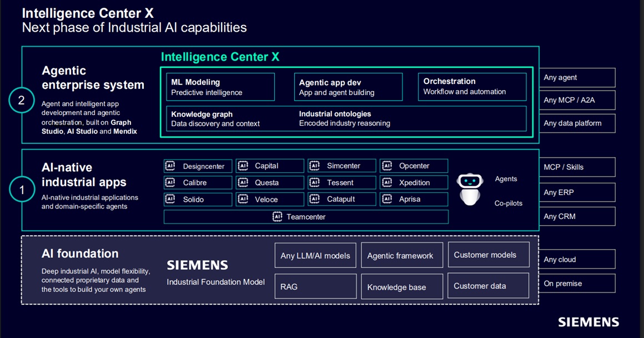This screenshot has width=644, height=338.
Task: Click the AI icon beside Designcenter
Action: tap(170, 166)
